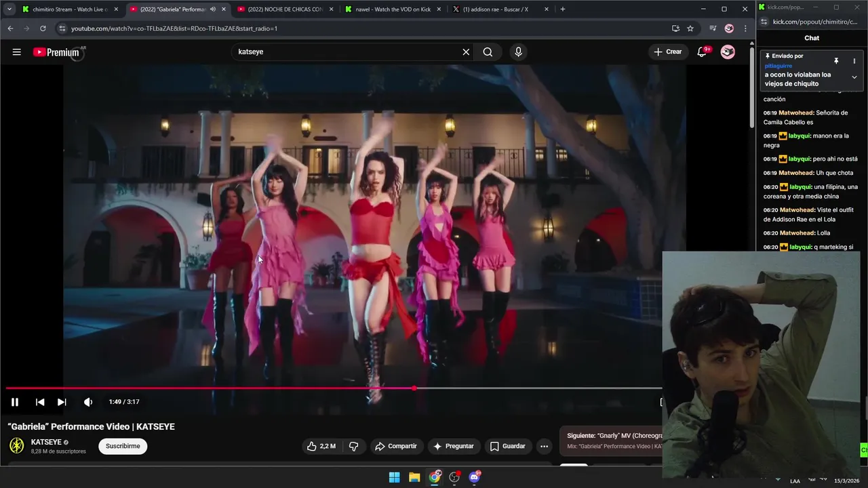Click Matwohead in Señorita message
868x488 pixels.
coord(795,113)
